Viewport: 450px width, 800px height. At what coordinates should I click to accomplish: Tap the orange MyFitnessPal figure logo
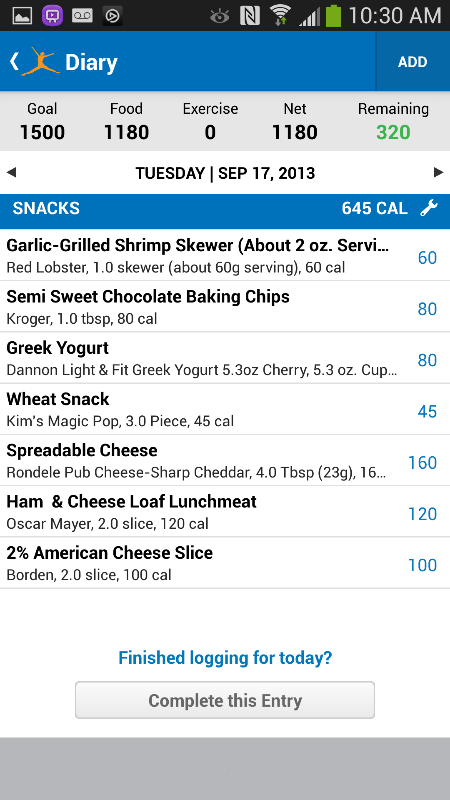coord(40,62)
